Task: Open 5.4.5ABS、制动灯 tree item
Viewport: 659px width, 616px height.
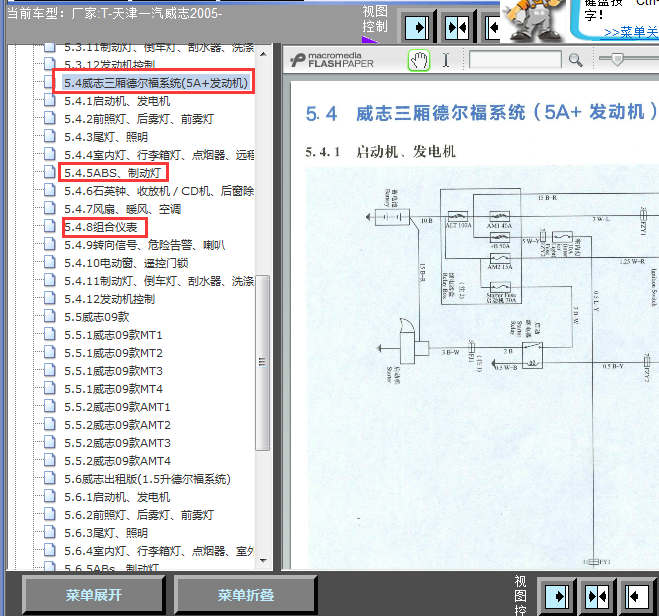Action: tap(112, 173)
